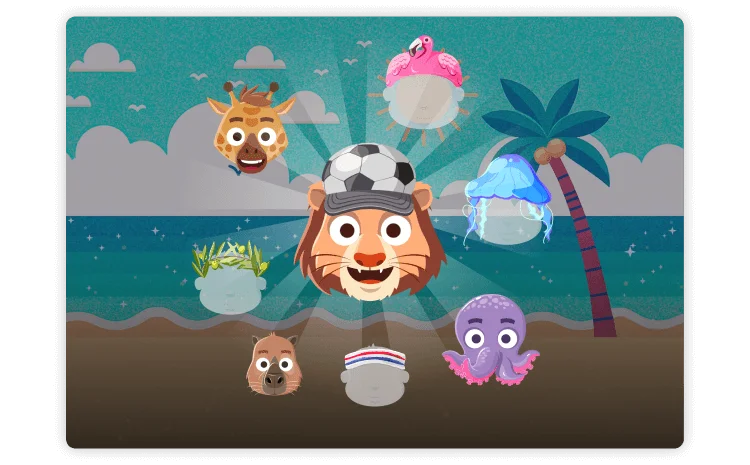
Task: Choose the purple octopus avatar
Action: 491,340
